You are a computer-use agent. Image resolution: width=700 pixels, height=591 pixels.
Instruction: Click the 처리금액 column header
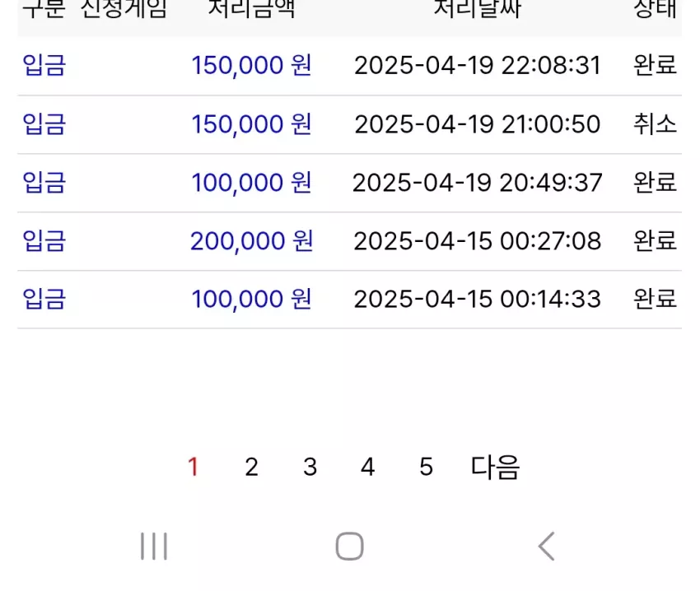tap(252, 9)
